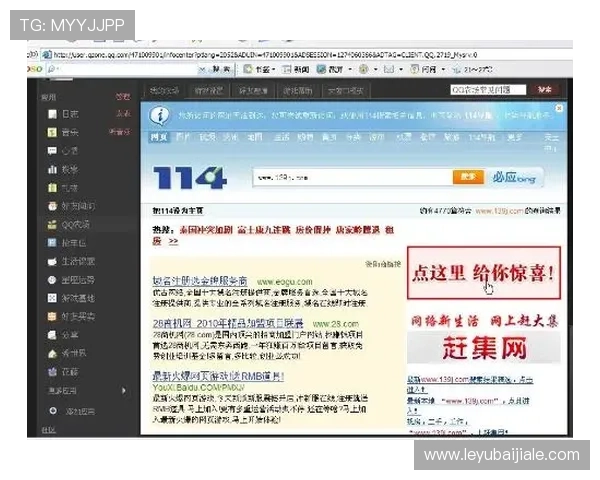
Task: Click the browser address bar URL
Action: tap(265, 55)
